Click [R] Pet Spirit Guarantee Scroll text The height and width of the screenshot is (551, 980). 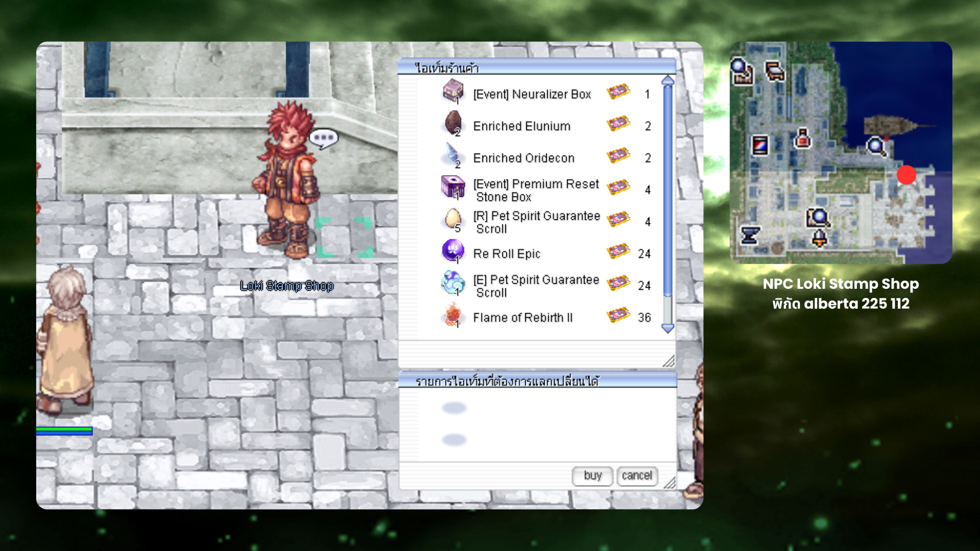pyautogui.click(x=536, y=222)
